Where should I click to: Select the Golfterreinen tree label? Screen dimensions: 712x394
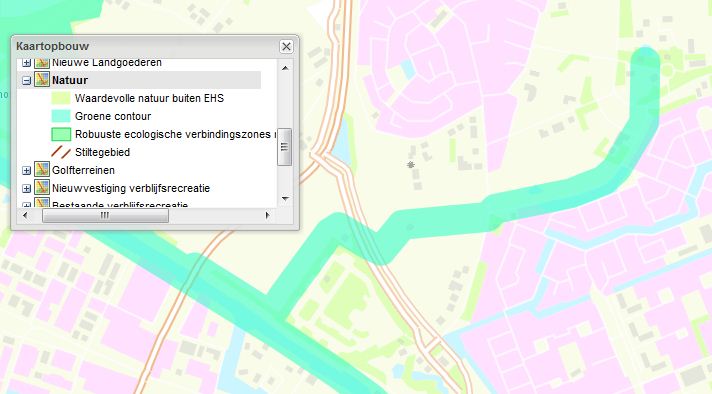pos(83,170)
